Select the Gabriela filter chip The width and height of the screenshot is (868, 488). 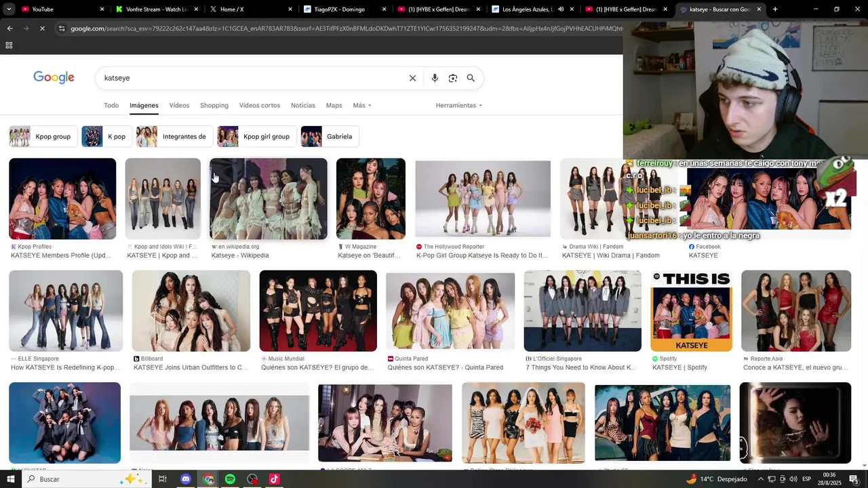pos(330,136)
